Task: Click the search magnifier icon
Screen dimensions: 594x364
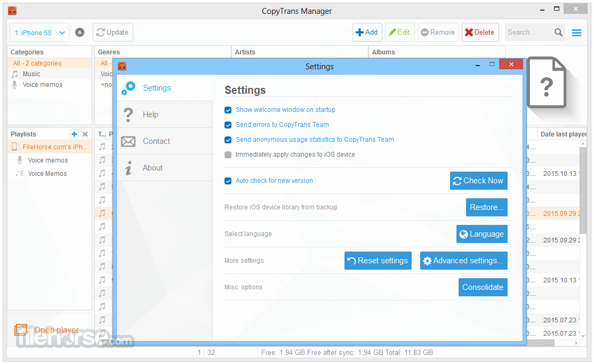Action: [x=558, y=33]
